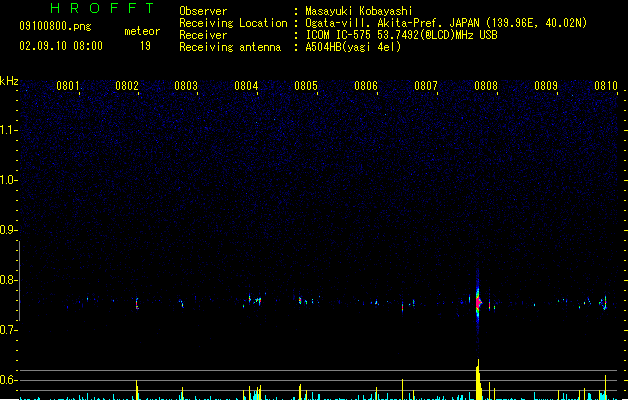The height and width of the screenshot is (400, 629).
Task: Click the 0810 time marker
Action: (x=606, y=86)
